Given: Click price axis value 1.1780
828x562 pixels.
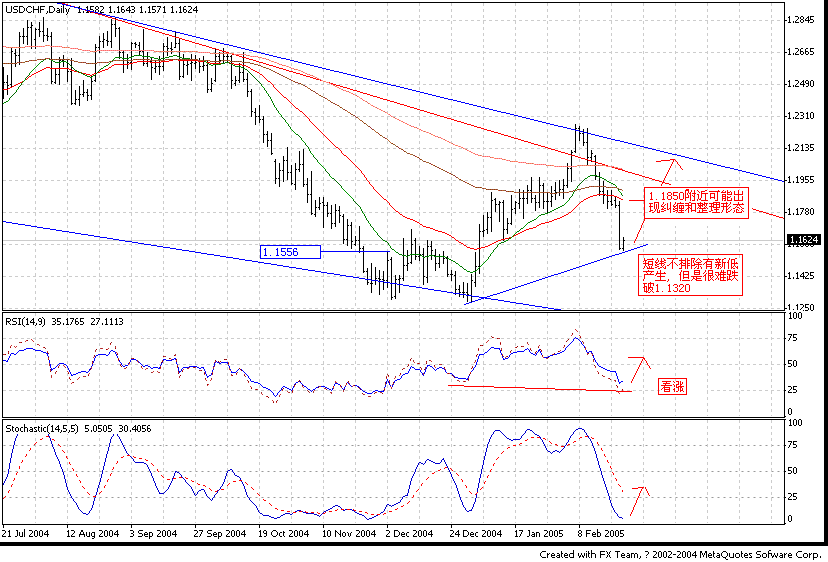Looking at the screenshot, I should tap(801, 212).
